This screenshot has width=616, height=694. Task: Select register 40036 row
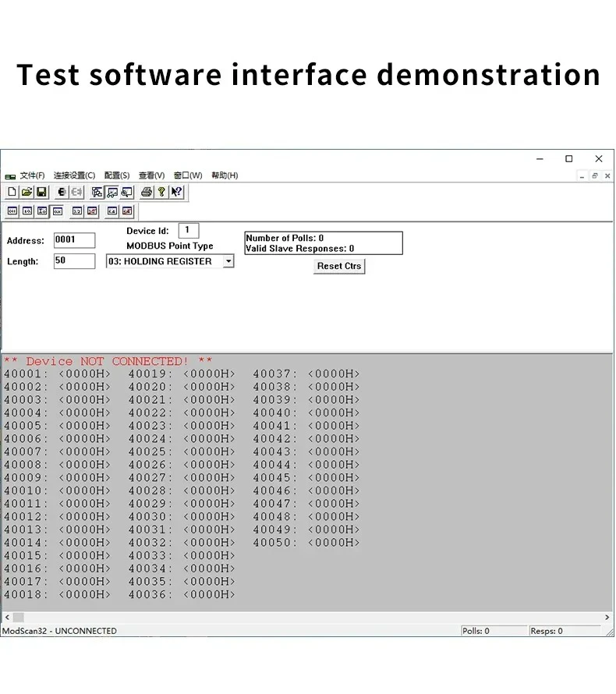point(182,595)
